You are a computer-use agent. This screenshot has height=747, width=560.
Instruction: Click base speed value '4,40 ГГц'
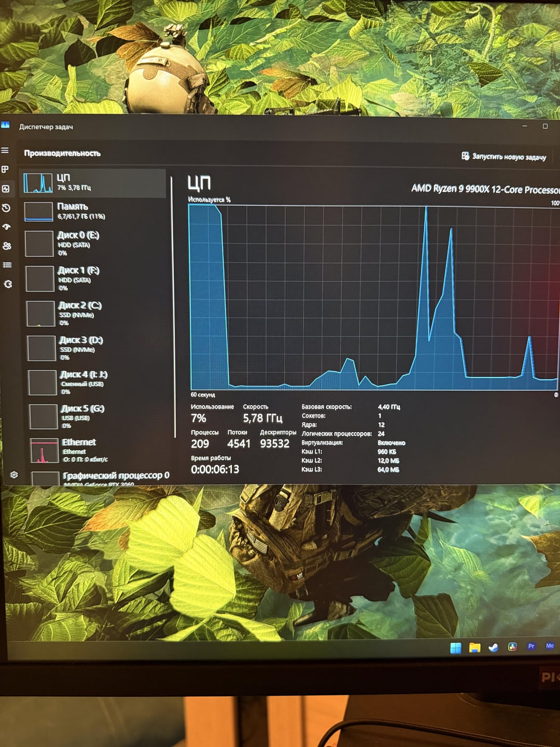pos(389,407)
